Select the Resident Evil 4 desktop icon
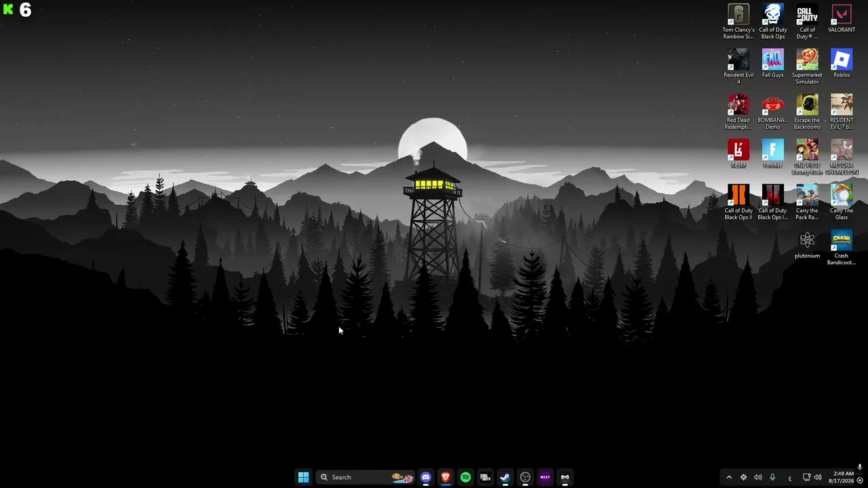 click(738, 66)
